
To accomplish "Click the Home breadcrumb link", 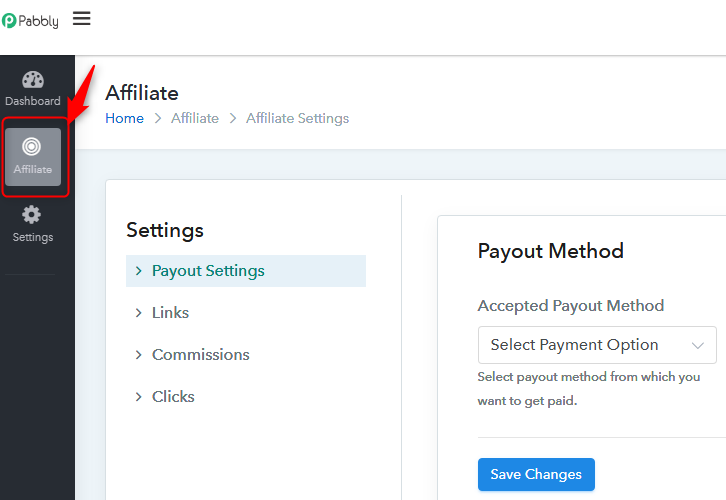I will pos(124,118).
